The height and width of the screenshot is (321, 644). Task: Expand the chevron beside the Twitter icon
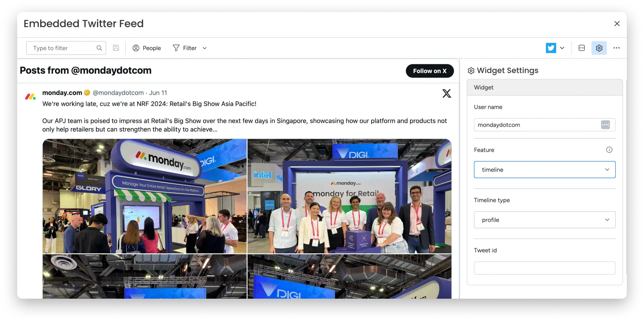(x=562, y=48)
